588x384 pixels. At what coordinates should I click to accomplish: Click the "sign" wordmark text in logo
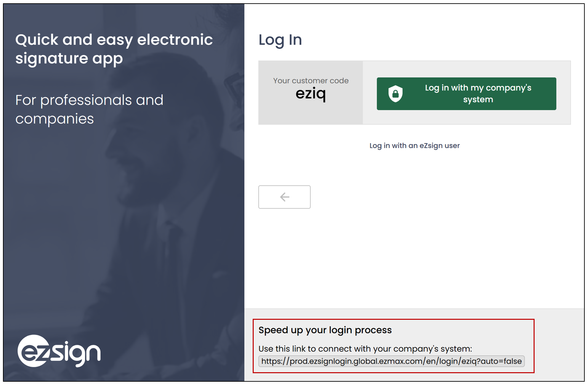coord(76,354)
